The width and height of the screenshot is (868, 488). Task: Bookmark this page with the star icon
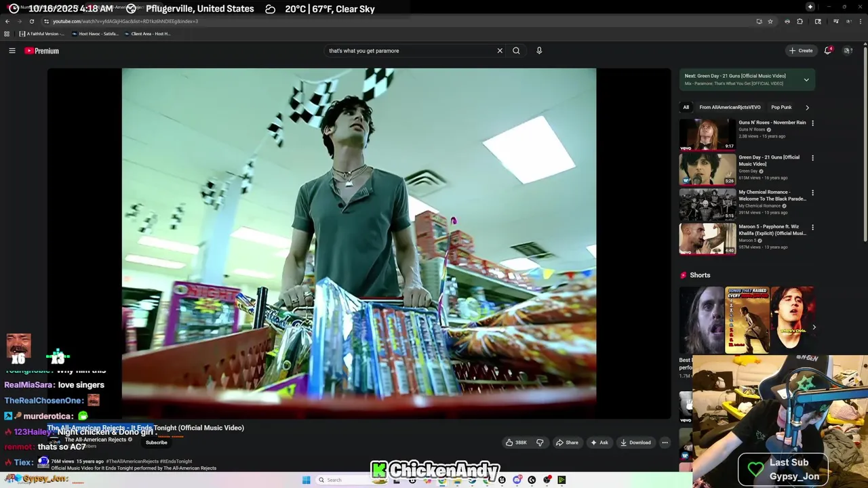click(x=770, y=21)
